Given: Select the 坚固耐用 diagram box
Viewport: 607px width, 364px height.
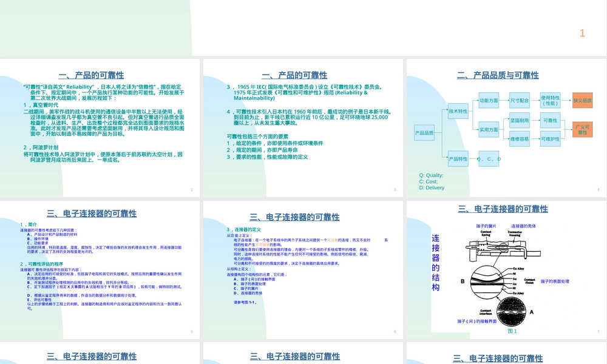Looking at the screenshot, I should pos(520,120).
